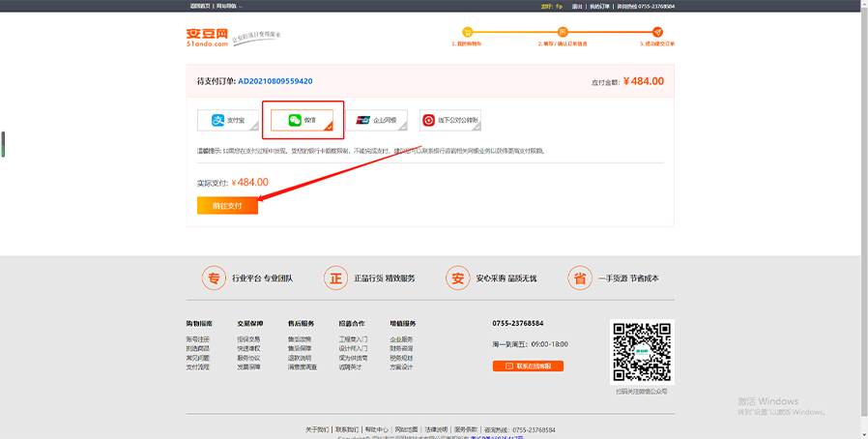Click the 购物指南 footer column heading
The height and width of the screenshot is (439, 868).
tap(199, 323)
